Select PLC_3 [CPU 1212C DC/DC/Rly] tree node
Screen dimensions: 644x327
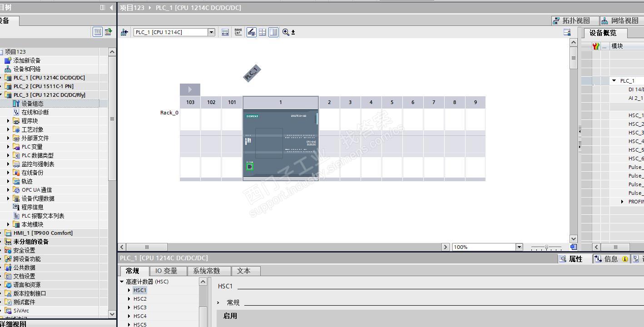[49, 95]
